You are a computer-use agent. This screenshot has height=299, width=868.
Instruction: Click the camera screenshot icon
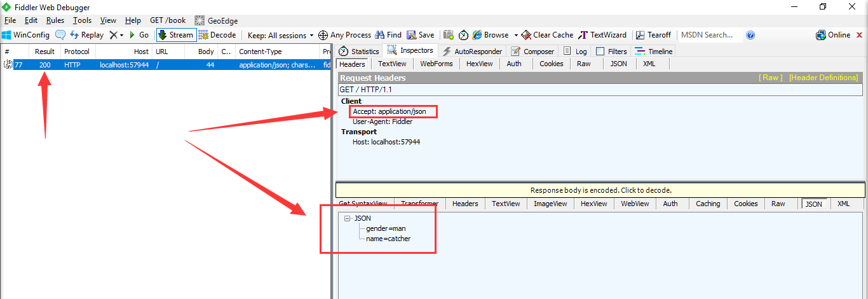tap(449, 35)
